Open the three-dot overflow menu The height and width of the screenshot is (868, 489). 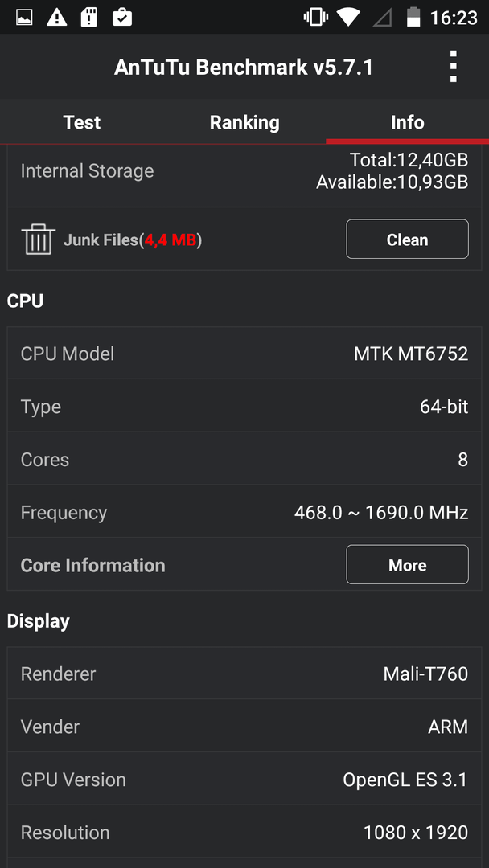pyautogui.click(x=453, y=67)
